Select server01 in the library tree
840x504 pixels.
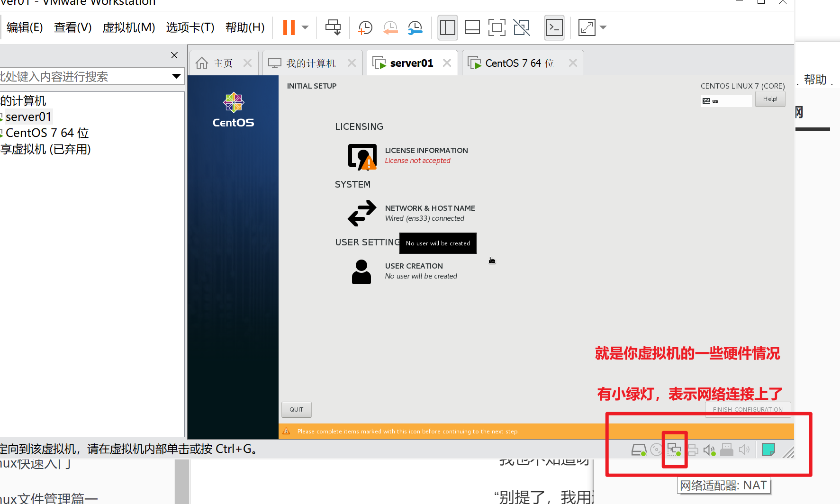(x=28, y=117)
